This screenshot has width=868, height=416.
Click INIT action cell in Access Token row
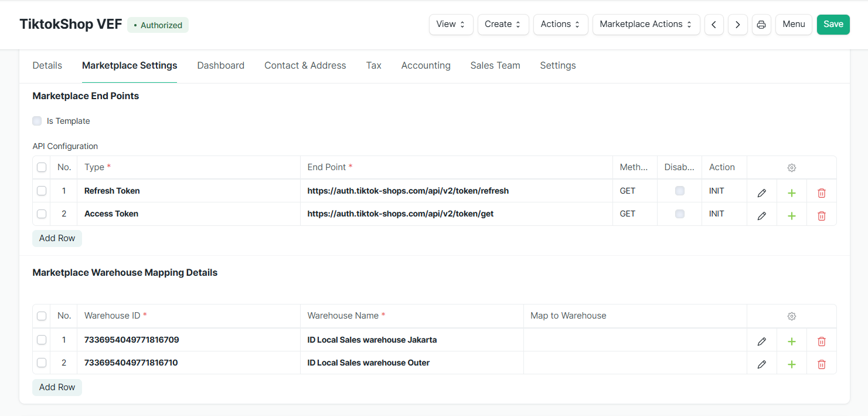[724, 214]
